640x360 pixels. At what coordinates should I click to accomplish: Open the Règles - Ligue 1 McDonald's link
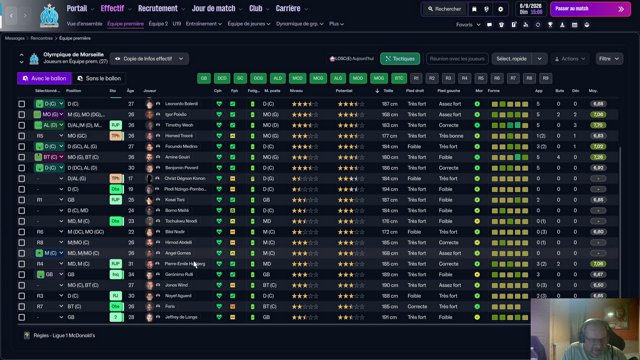click(x=64, y=336)
